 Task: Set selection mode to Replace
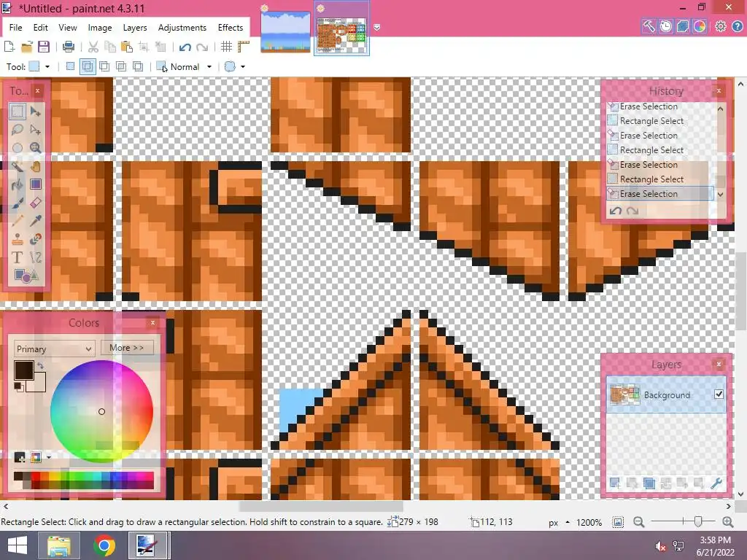point(70,66)
